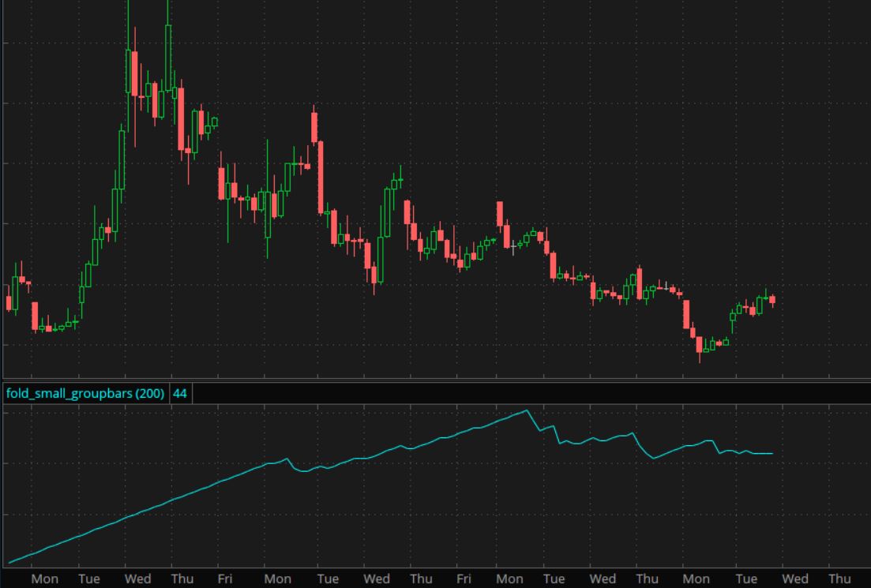The height and width of the screenshot is (588, 871).
Task: Click the small white crosshair candle mid-chart
Action: (513, 247)
